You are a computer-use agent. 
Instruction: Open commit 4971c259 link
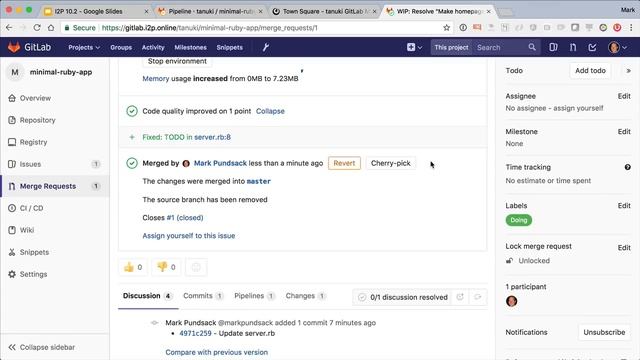[x=196, y=333]
